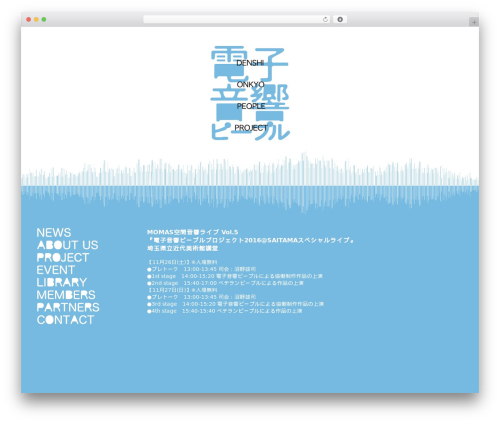
Task: Minimize window with the yellow button
Action: click(36, 20)
